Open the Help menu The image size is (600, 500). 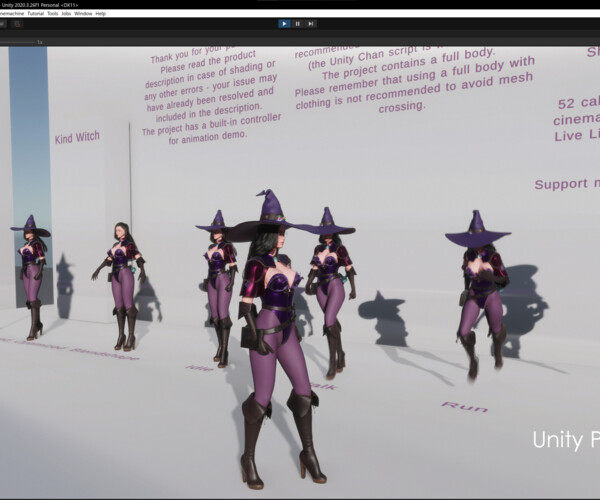click(100, 13)
